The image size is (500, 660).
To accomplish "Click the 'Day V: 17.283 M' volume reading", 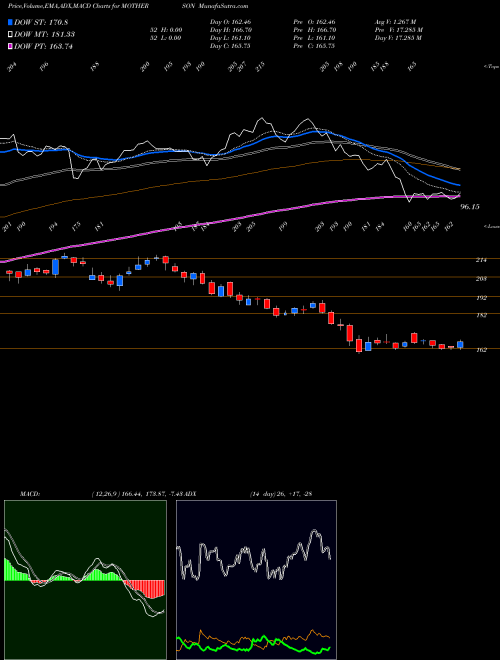I will pos(398,38).
